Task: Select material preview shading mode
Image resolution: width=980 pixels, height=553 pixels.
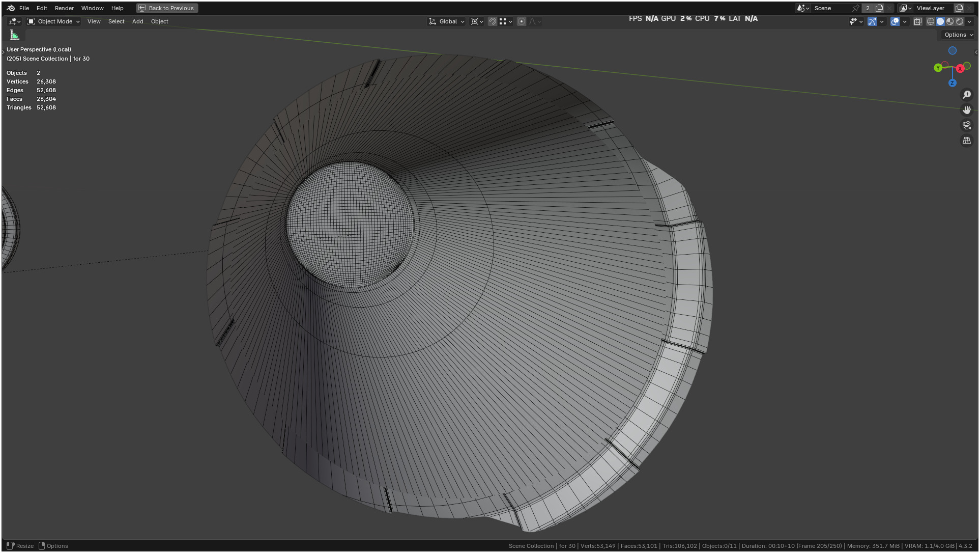Action: [x=949, y=21]
